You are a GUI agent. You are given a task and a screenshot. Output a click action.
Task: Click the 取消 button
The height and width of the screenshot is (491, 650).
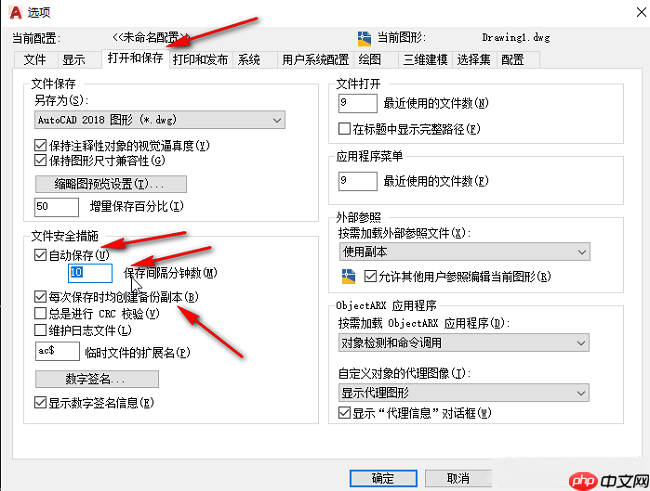pyautogui.click(x=458, y=478)
